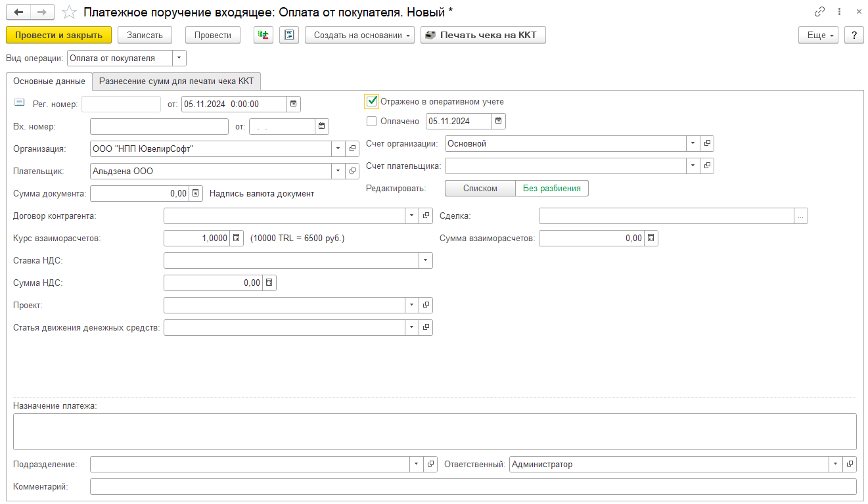This screenshot has height=504, width=868.
Task: Open help with question mark button
Action: (854, 35)
